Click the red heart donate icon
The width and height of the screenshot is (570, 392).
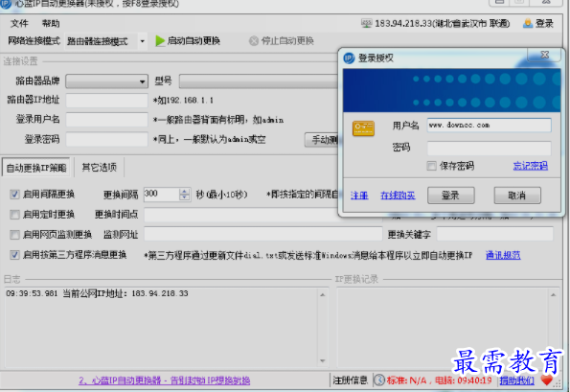[546, 380]
